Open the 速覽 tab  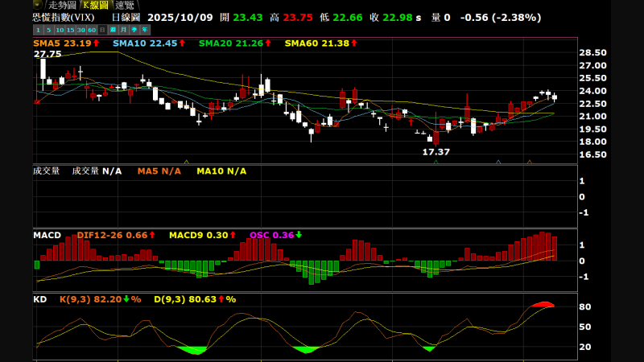pyautogui.click(x=125, y=5)
